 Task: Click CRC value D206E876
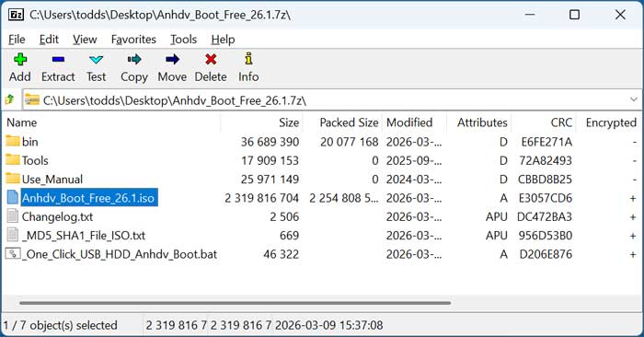[x=546, y=254]
